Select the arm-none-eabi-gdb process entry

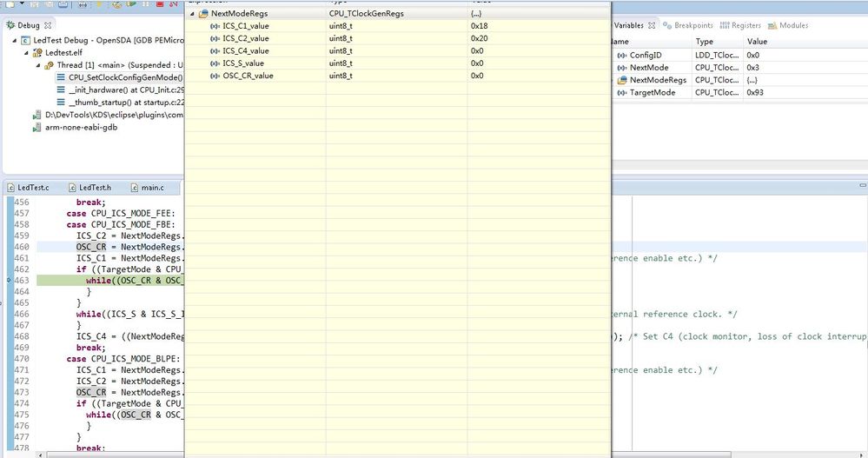click(x=82, y=128)
